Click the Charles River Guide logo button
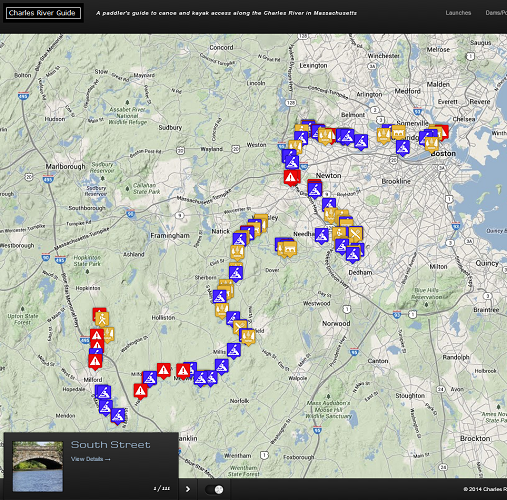Image resolution: width=507 pixels, height=500 pixels. (43, 13)
